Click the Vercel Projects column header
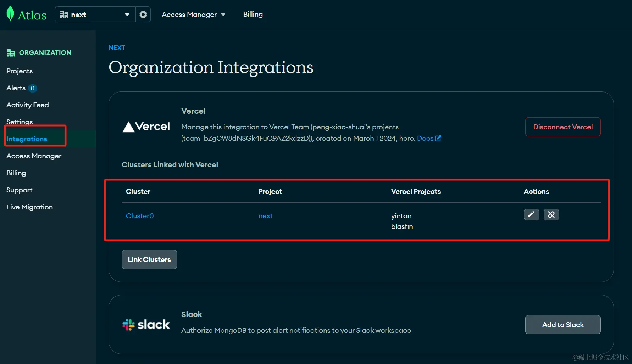632x364 pixels. tap(416, 191)
